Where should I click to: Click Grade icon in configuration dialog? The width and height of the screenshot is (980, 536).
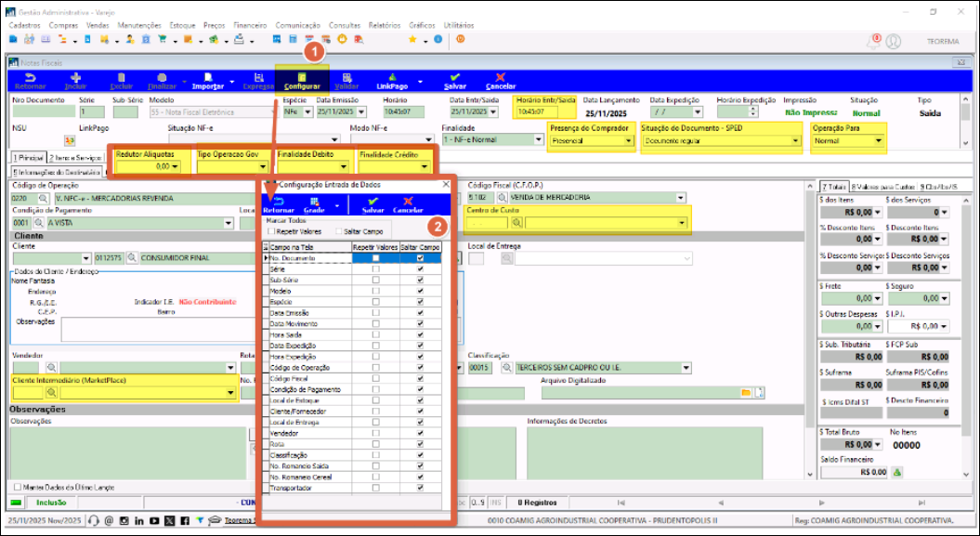[315, 204]
